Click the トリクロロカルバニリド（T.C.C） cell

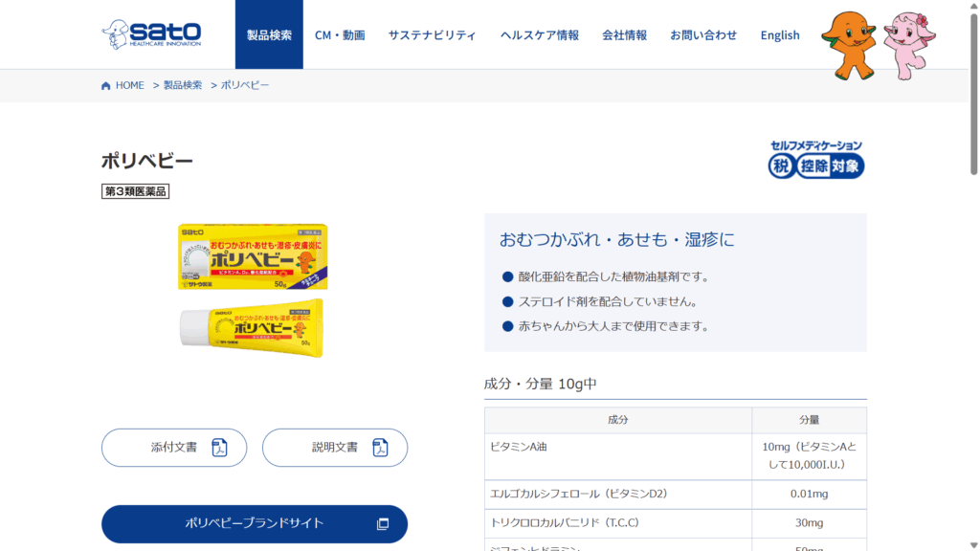(x=618, y=523)
